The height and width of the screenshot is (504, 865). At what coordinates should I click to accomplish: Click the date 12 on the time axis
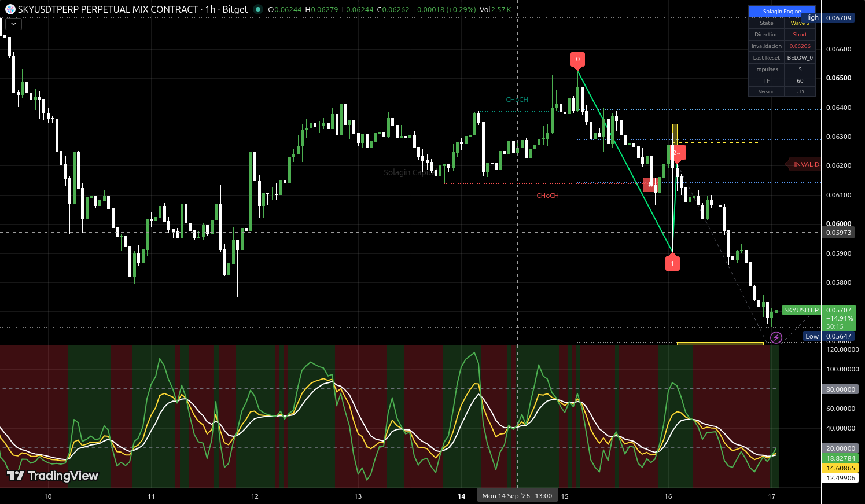pyautogui.click(x=255, y=496)
